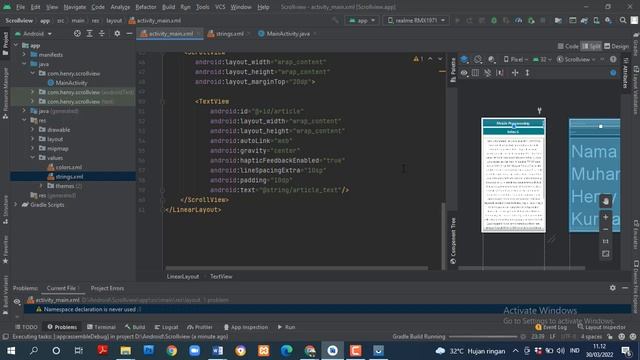Open the File menu
Image resolution: width=640 pixels, height=360 pixels.
click(20, 7)
